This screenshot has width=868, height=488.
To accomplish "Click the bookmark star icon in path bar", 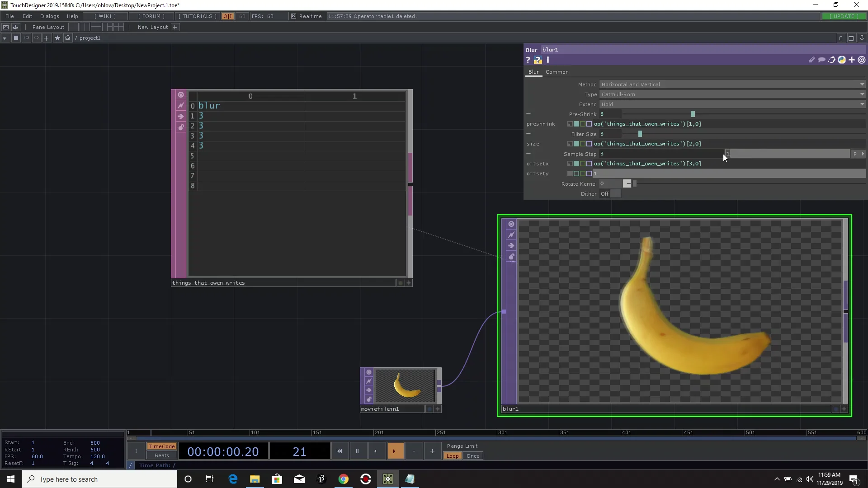I will point(57,38).
